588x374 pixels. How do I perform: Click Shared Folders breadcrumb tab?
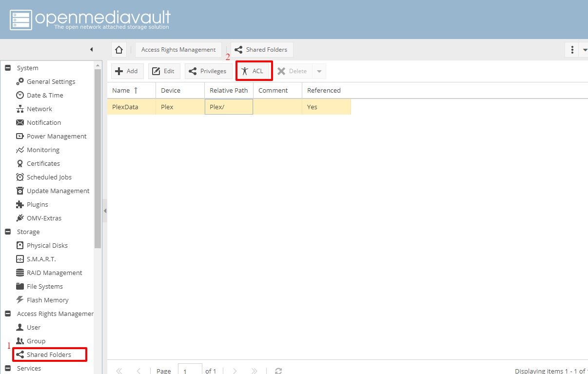pos(262,50)
